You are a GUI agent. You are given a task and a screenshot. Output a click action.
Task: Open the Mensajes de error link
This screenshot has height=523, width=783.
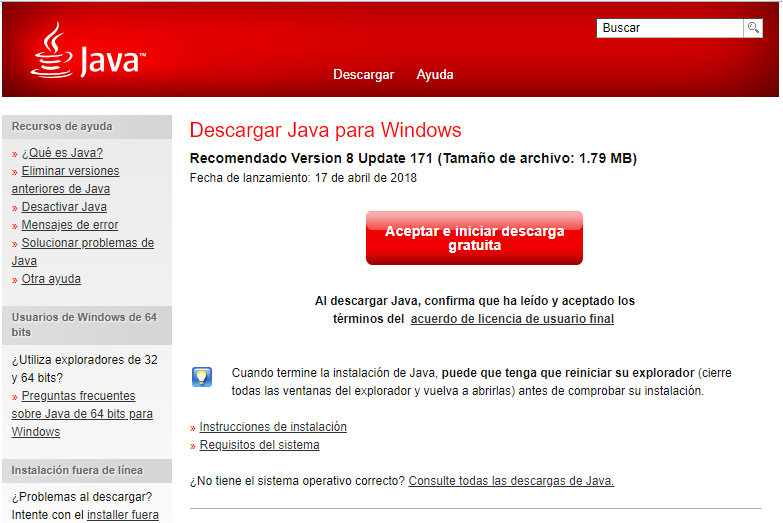tap(70, 225)
